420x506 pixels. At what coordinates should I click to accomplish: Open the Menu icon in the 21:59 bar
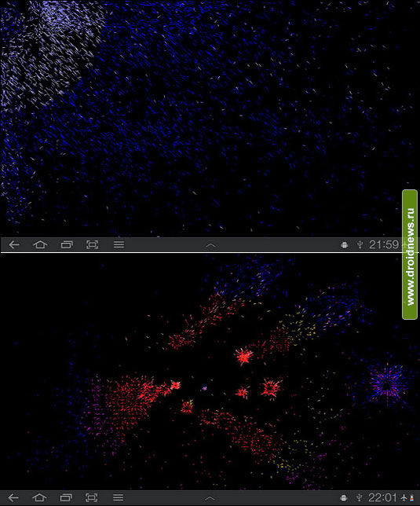coord(119,244)
